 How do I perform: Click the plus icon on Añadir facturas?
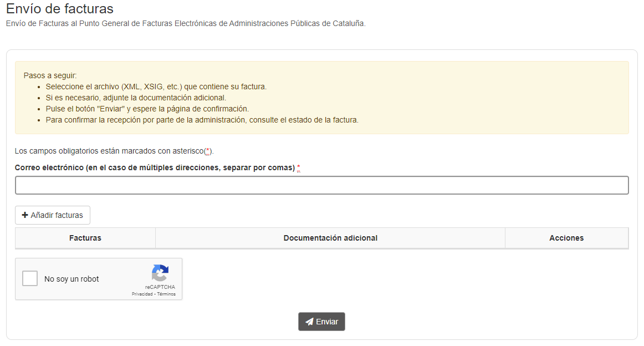click(x=25, y=215)
